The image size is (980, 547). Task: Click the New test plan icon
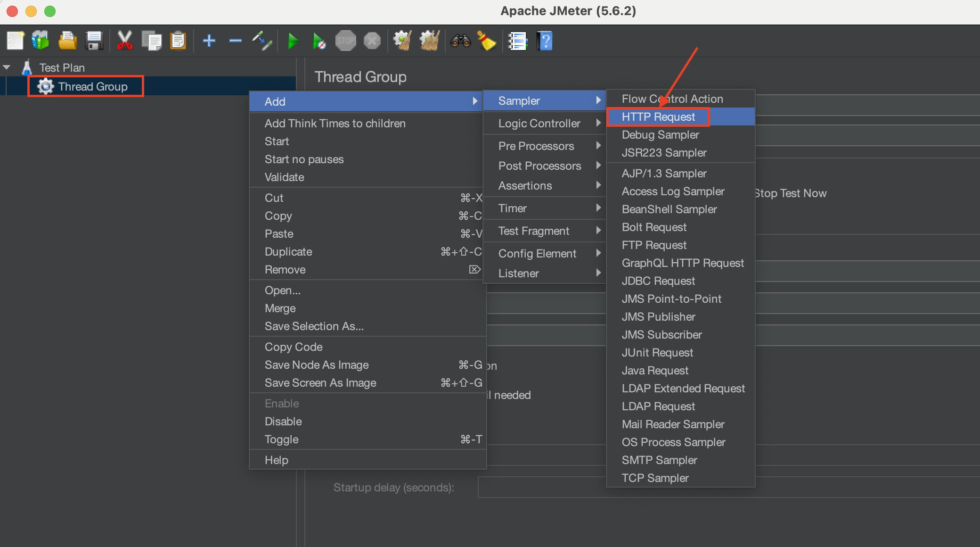tap(15, 41)
